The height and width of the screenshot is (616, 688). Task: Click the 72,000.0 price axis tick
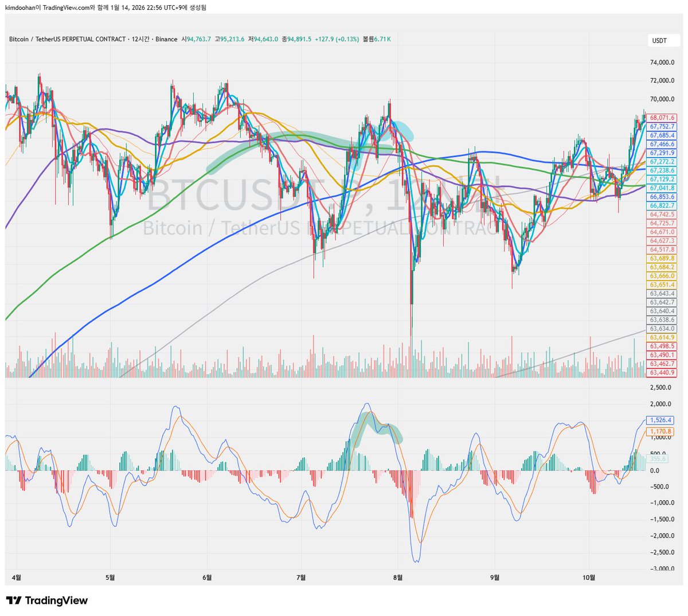[x=662, y=81]
